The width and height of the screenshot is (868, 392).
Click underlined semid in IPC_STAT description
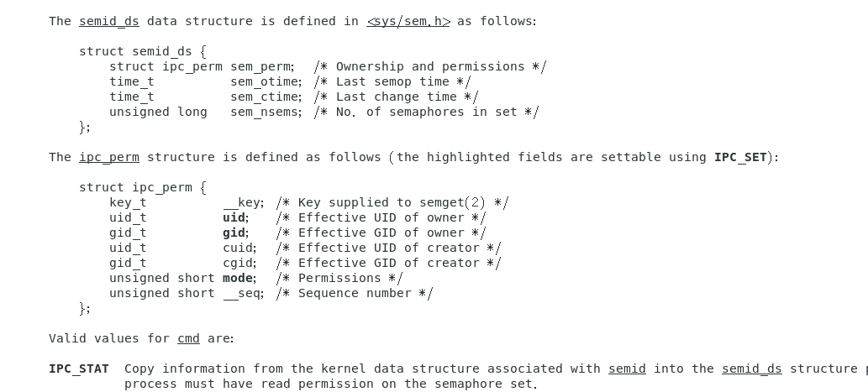click(627, 368)
